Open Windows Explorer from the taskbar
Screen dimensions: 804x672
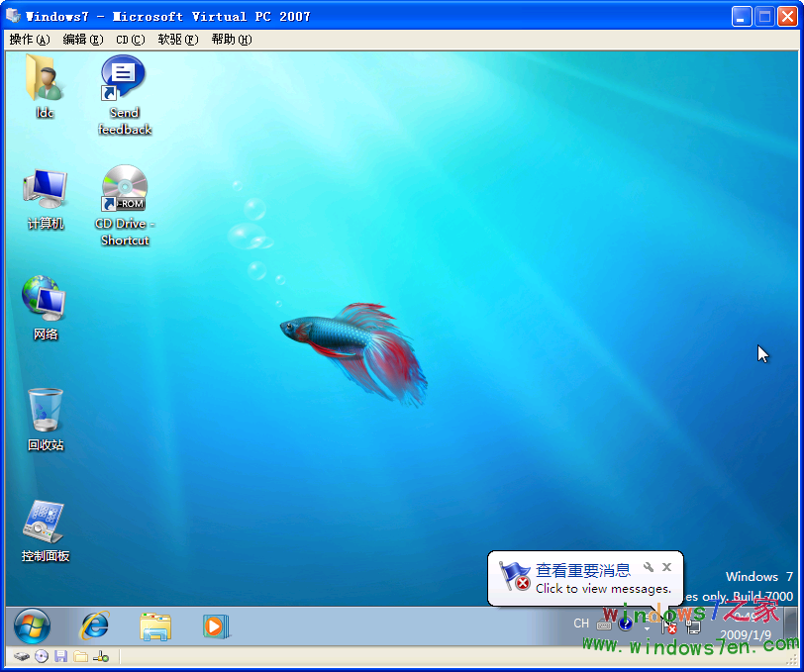click(x=155, y=625)
